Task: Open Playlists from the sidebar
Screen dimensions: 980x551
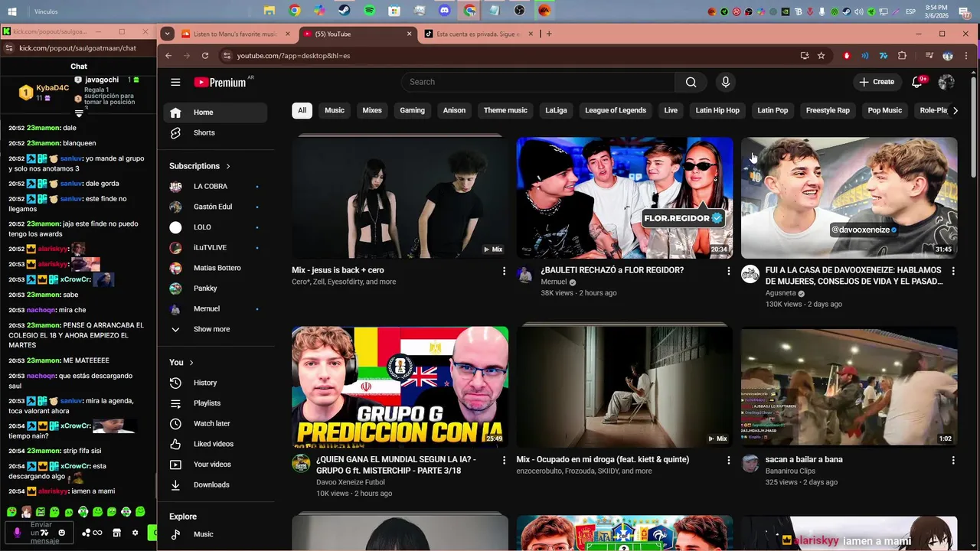Action: pyautogui.click(x=214, y=403)
